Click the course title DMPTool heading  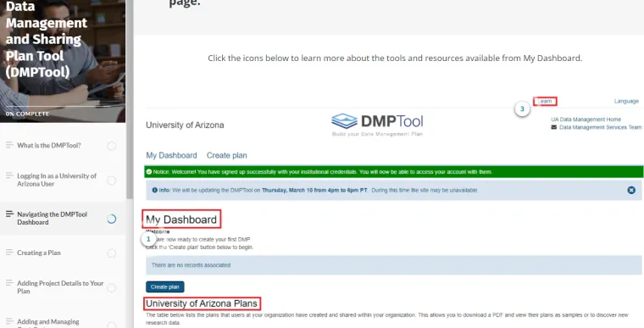coord(46,40)
